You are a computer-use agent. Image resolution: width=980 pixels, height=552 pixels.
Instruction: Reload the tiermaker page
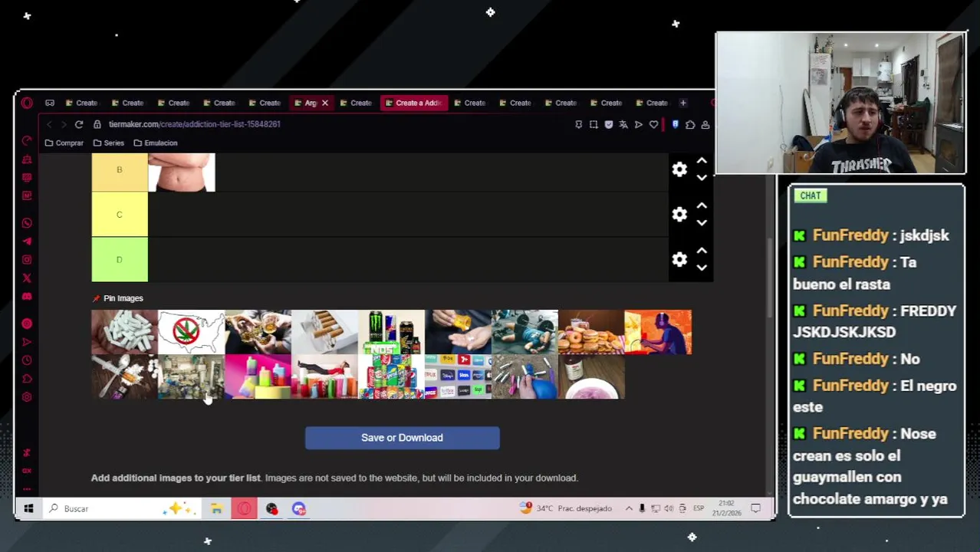79,124
